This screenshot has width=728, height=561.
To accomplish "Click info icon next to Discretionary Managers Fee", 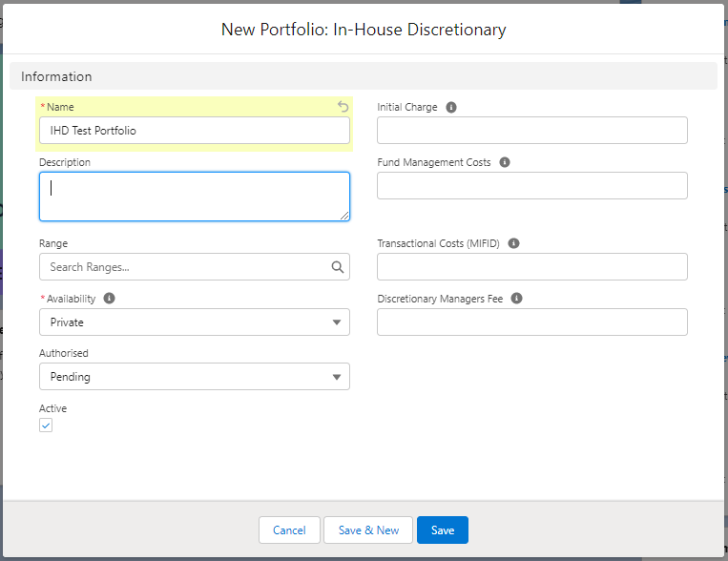I will click(x=516, y=299).
